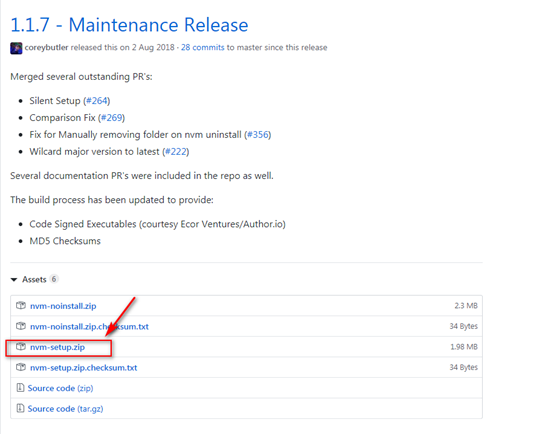Viewport: 554px width, 434px height.
Task: Click 34 Bytes of nvm-setup.zip.checksum.txt row
Action: tap(464, 367)
